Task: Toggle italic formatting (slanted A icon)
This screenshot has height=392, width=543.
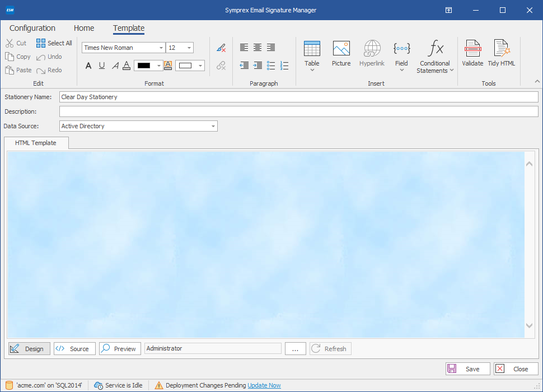Action: pyautogui.click(x=115, y=66)
